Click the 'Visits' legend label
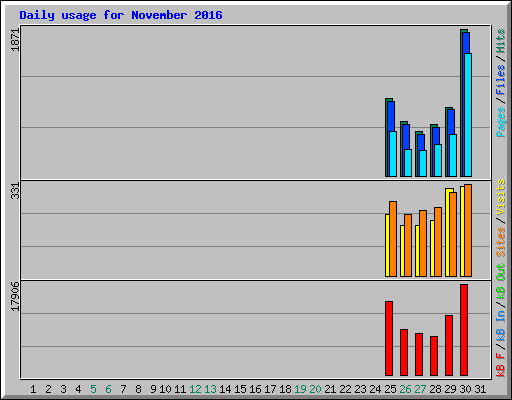The width and height of the screenshot is (512, 400). coord(501,197)
